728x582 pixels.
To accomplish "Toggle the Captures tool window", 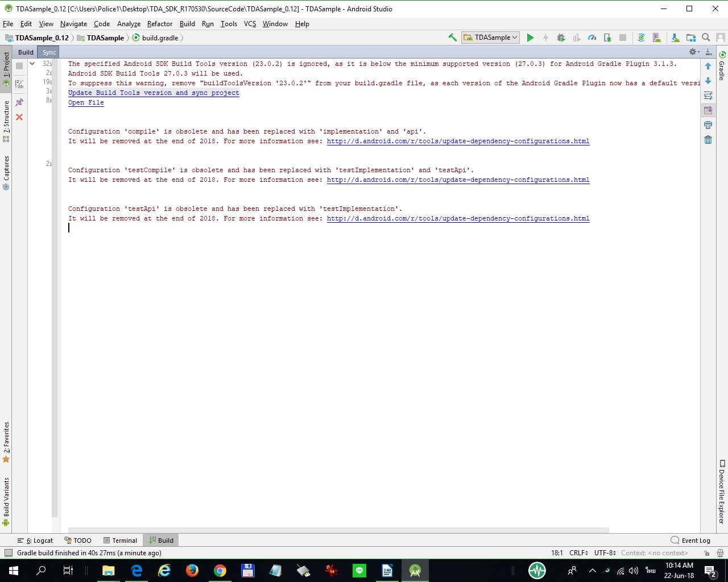I will [6, 172].
